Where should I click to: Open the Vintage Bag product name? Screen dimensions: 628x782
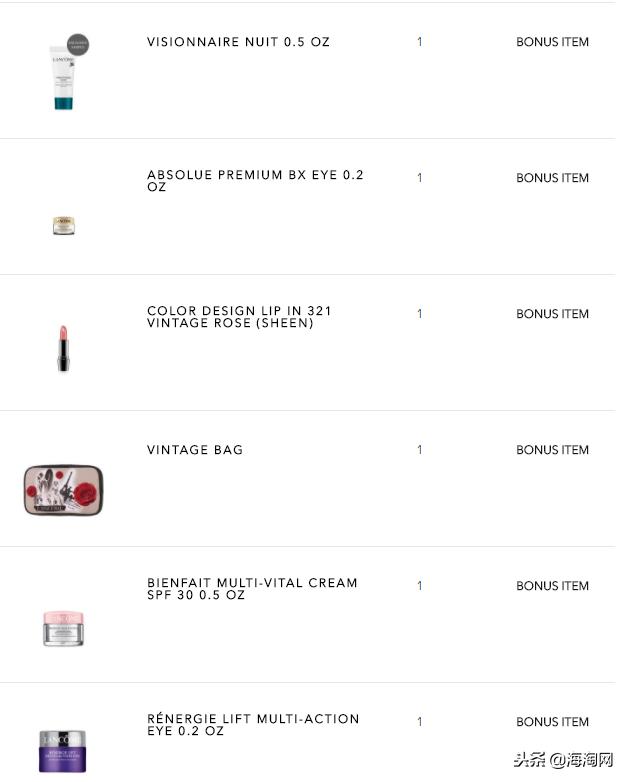[x=195, y=450]
